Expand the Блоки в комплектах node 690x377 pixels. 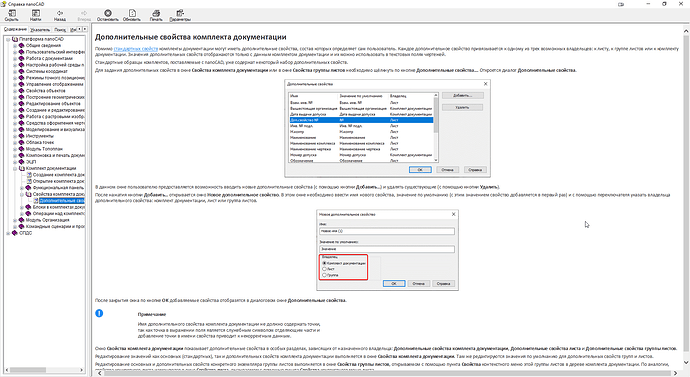22,207
